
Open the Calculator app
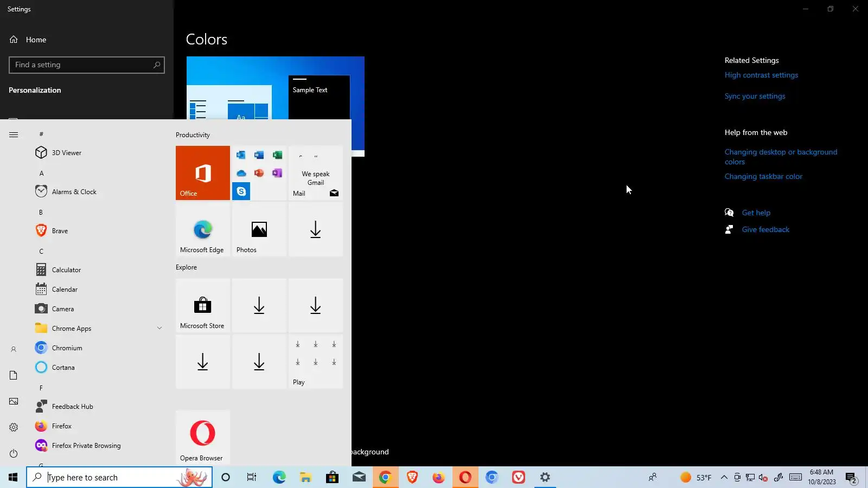click(x=98, y=270)
